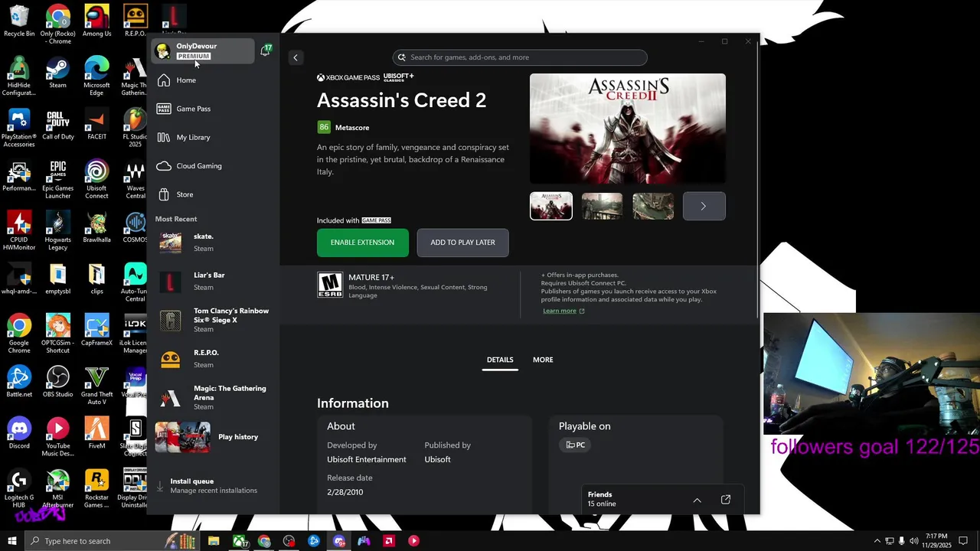Viewport: 980px width, 551px height.
Task: Click the game search field
Action: pos(520,57)
